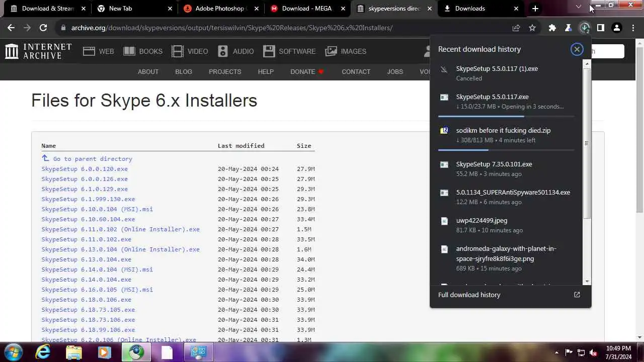This screenshot has height=362, width=644.
Task: Close the Download - MEGA tab
Action: 343,9
